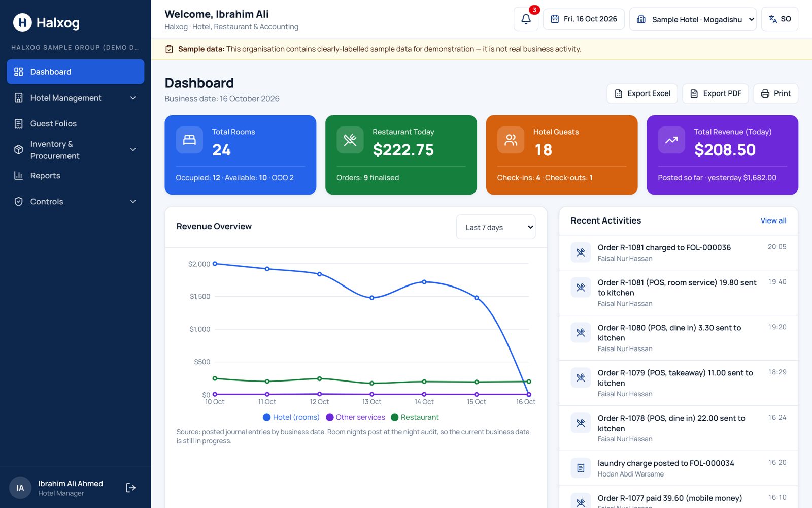Click the SO language switcher
Screen dimensions: 812x508
tap(780, 19)
